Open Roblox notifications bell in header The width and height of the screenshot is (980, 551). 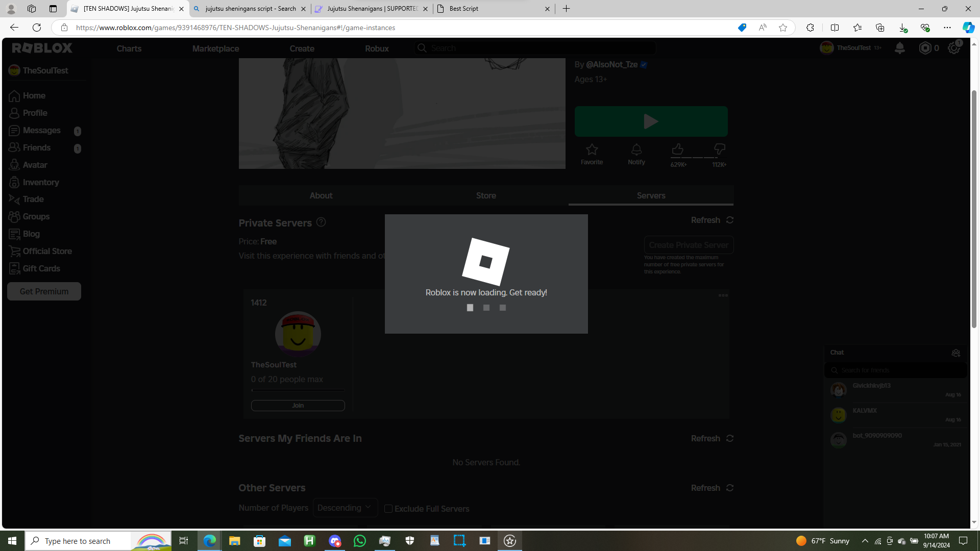(x=899, y=48)
